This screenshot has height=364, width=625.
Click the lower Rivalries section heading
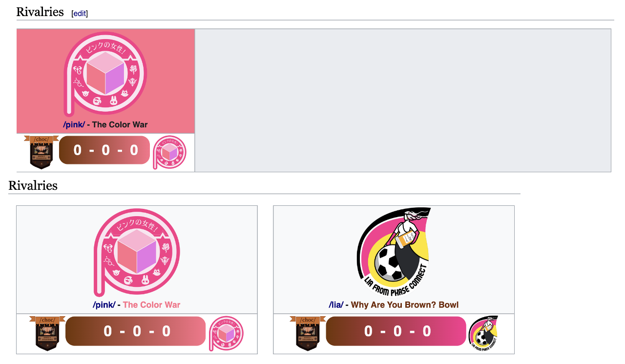(x=33, y=186)
